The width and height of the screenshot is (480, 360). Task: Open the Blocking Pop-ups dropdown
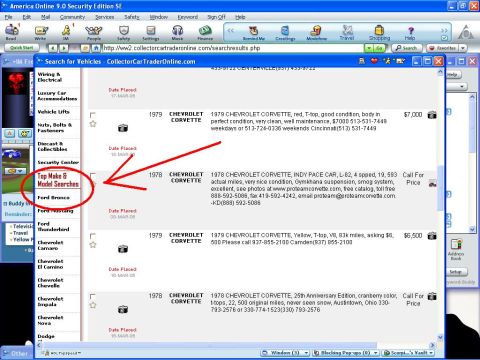[x=376, y=353]
